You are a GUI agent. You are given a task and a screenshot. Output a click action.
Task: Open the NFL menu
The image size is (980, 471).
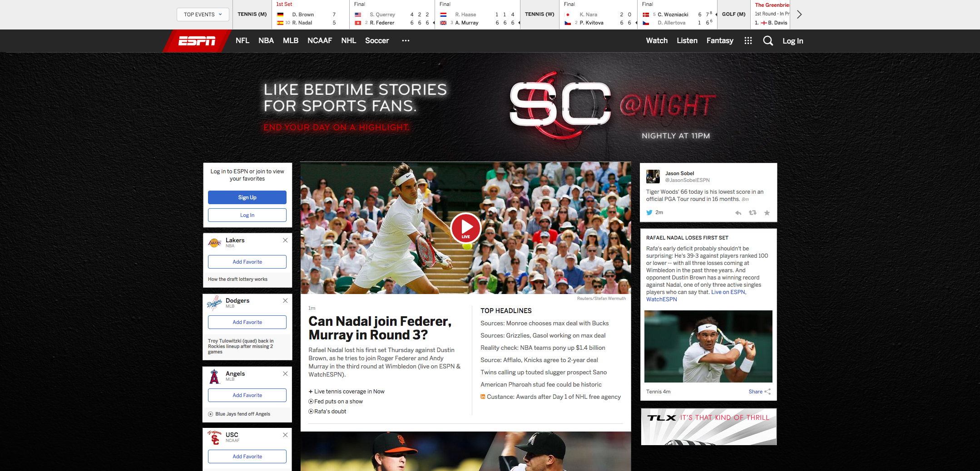[243, 40]
